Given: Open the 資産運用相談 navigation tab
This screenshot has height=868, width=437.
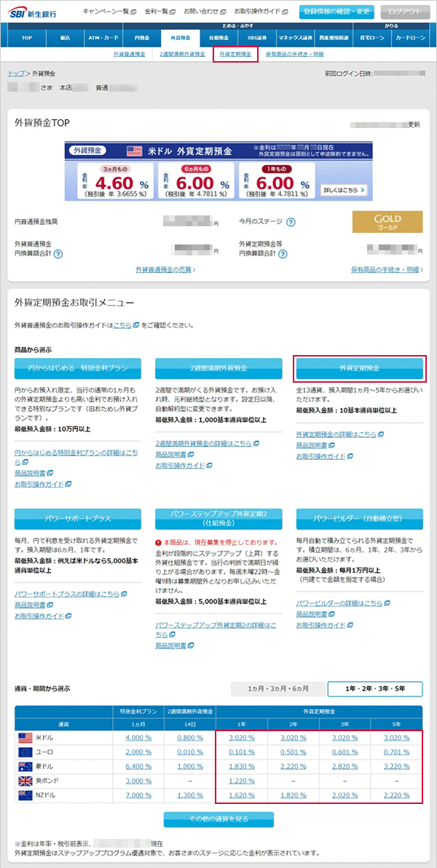Looking at the screenshot, I should (333, 38).
